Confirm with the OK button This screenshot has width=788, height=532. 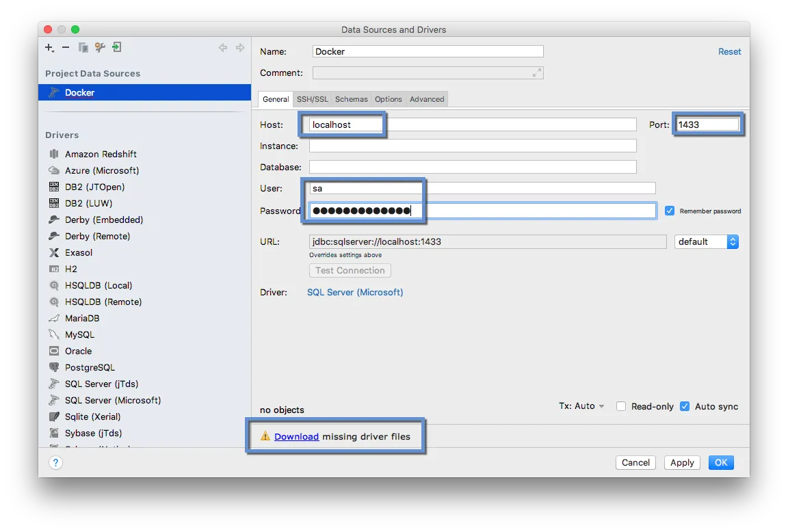click(721, 463)
